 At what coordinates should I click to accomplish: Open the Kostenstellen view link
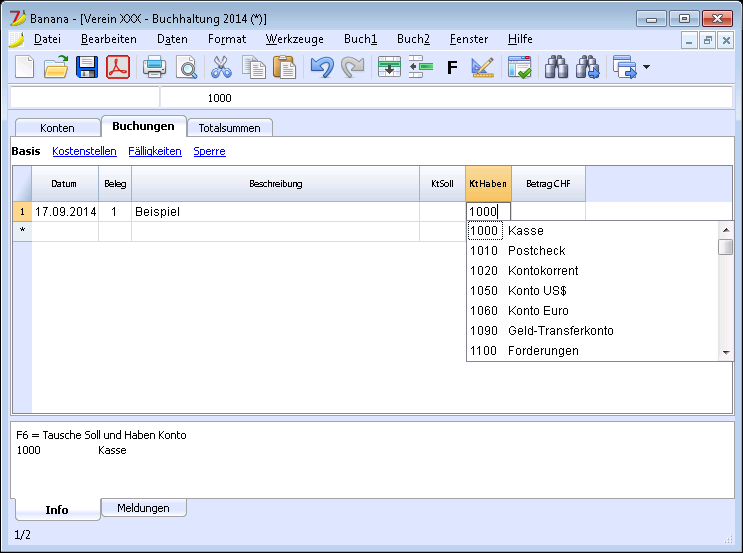point(84,151)
